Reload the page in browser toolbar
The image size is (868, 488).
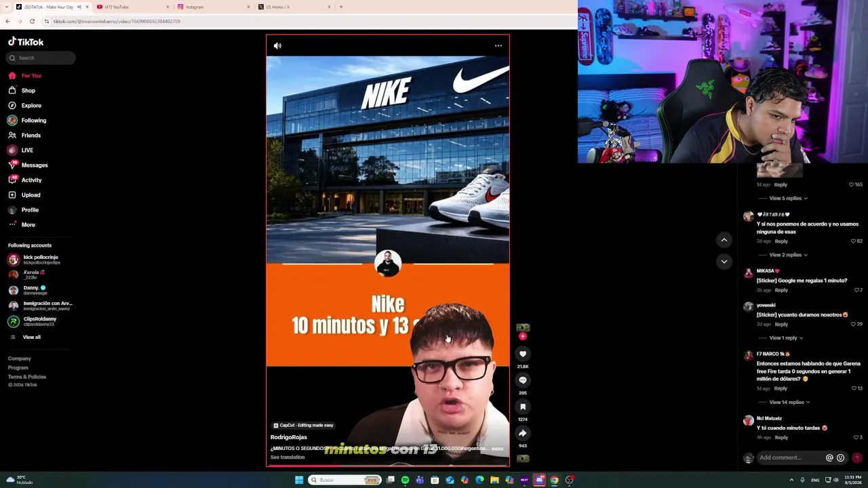tap(32, 21)
